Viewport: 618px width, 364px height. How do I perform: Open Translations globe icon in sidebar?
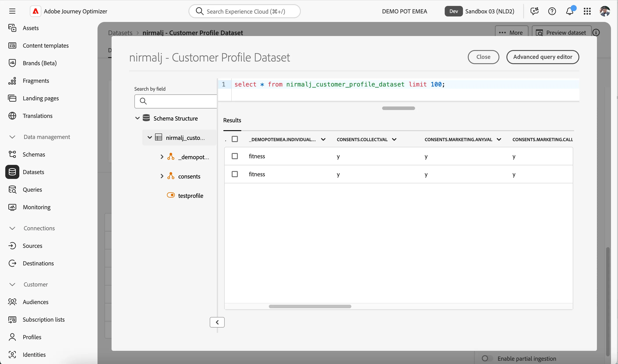point(12,116)
